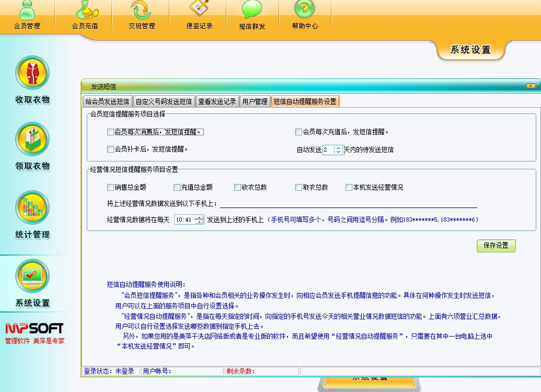Select 领取衣物 sidebar icon
Screen dimensions: 541x392
point(32,140)
